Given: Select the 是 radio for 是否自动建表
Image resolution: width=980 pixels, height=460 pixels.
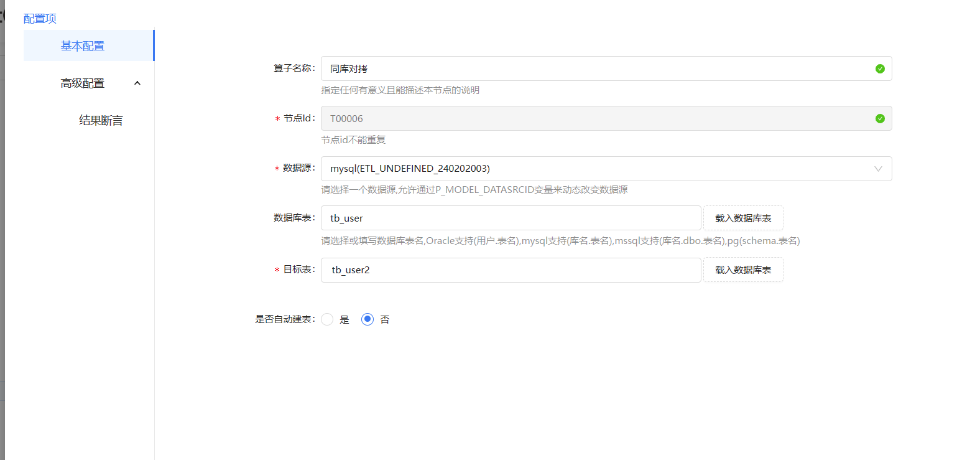Looking at the screenshot, I should click(328, 319).
